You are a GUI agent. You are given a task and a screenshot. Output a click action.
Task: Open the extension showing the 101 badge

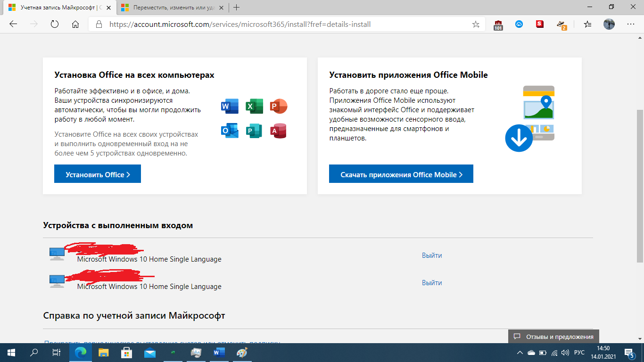498,25
